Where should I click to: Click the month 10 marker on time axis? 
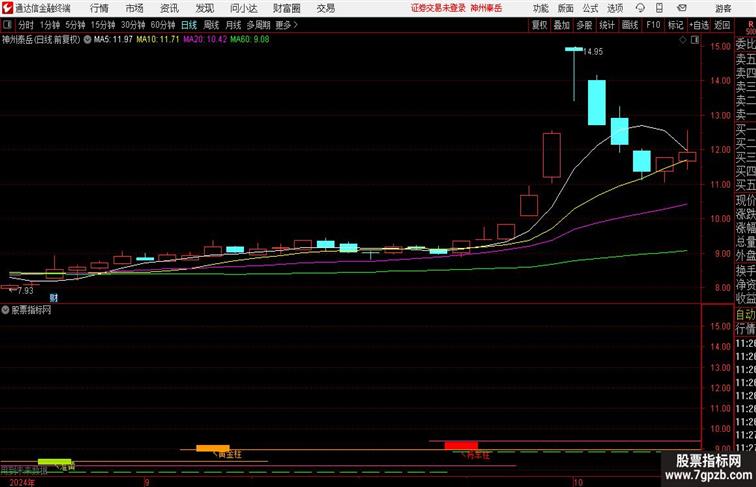(x=578, y=482)
